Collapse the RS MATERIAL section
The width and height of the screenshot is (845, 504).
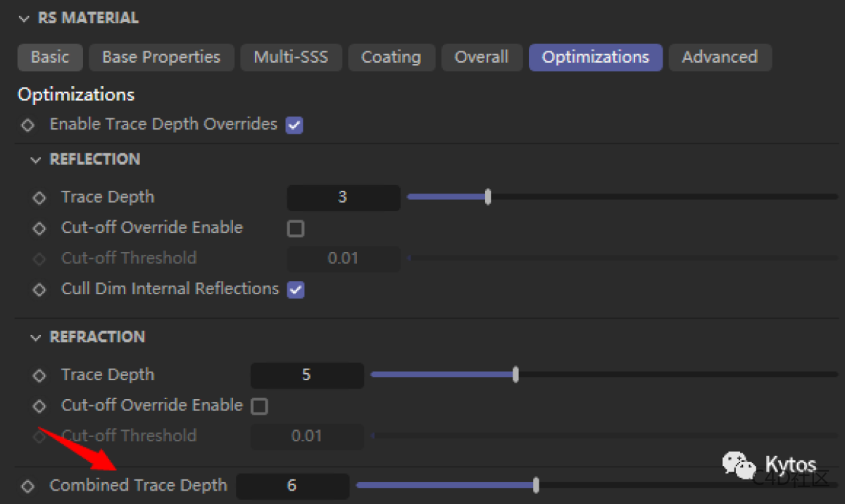point(25,19)
